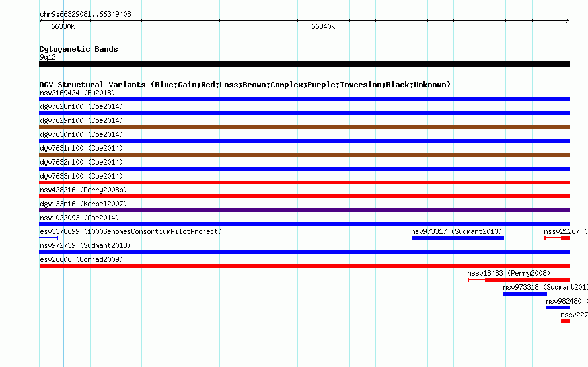
Task: Click the Cytogenetic Bands track title
Action: tap(79, 49)
